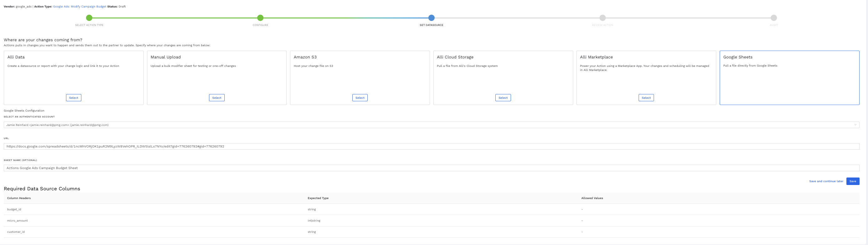Click the Audit step circle
Viewport: 868px width, 245px height.
tap(774, 18)
